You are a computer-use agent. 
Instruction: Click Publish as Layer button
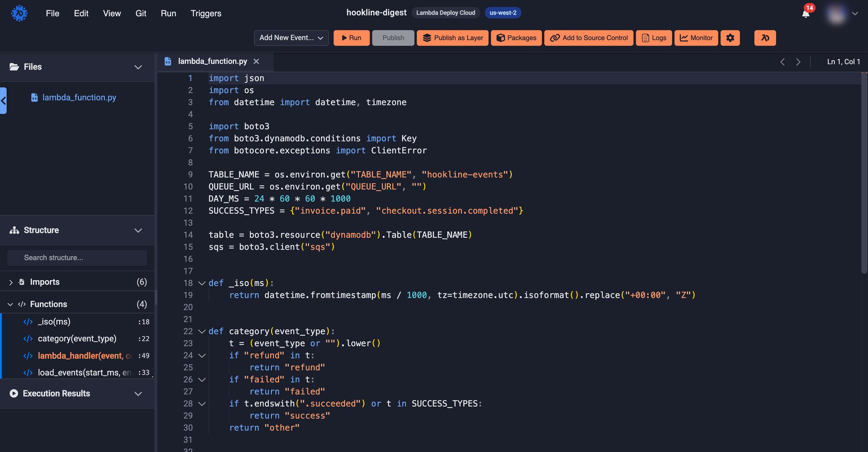453,38
